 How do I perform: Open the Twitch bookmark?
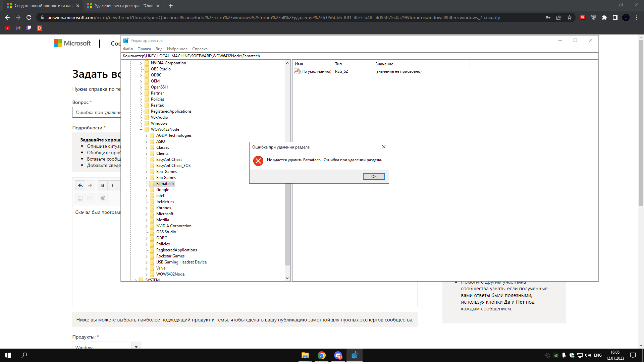pyautogui.click(x=29, y=28)
